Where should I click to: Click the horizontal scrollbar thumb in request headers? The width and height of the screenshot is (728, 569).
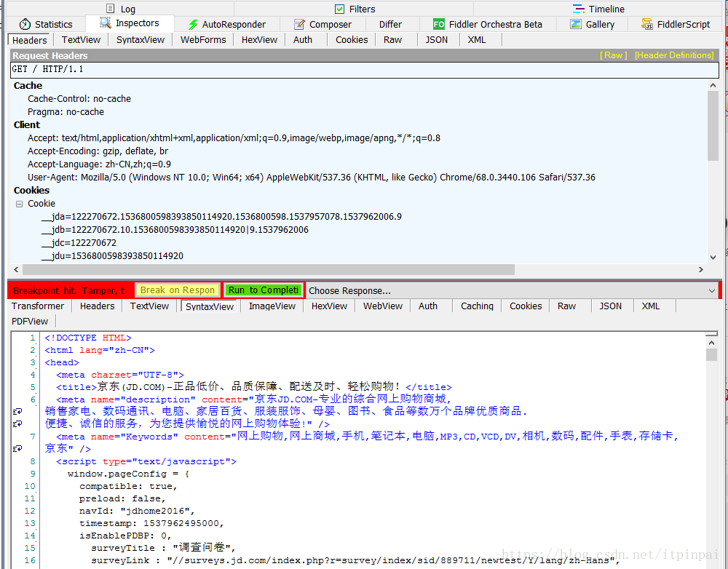269,270
